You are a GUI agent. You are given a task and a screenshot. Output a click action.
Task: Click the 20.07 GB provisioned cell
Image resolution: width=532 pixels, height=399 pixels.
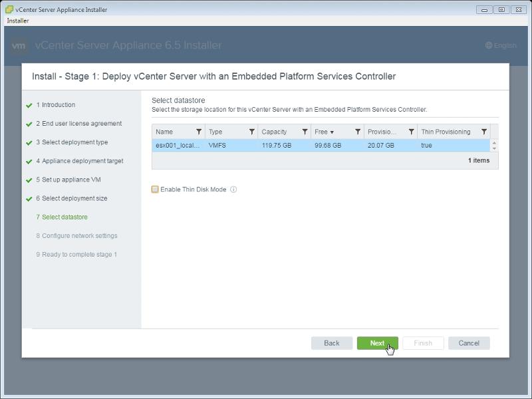380,145
